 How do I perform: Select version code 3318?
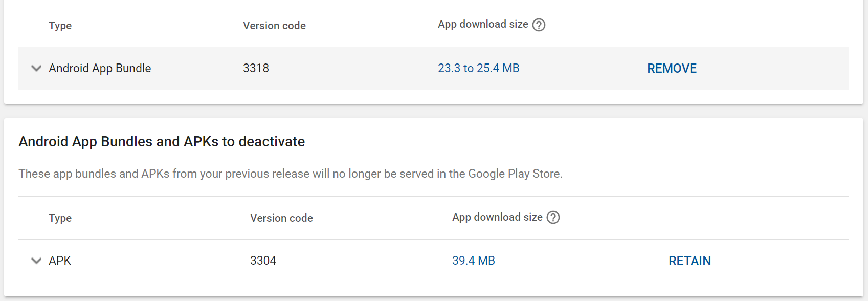pos(256,68)
